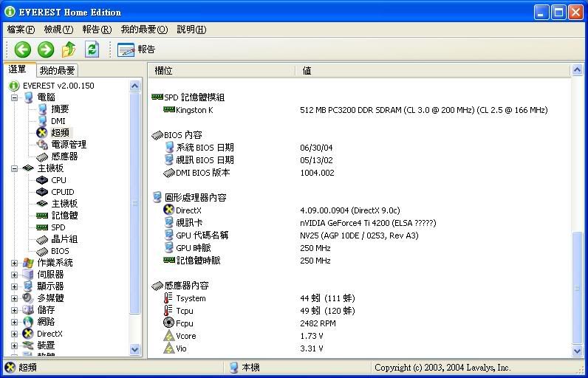The height and width of the screenshot is (378, 588).
Task: Collapse the 電腦 tree branch
Action: coord(14,97)
